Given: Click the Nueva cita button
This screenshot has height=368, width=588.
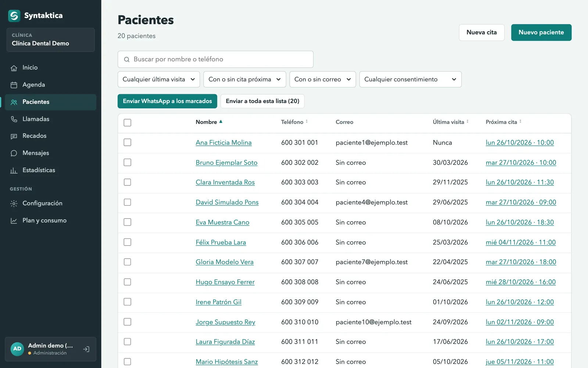Looking at the screenshot, I should (482, 32).
